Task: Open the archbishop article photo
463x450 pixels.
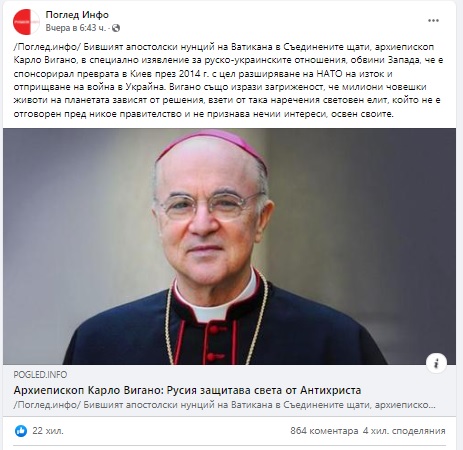Action: (229, 246)
